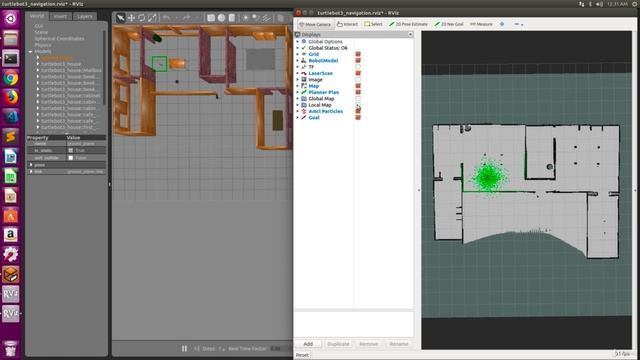The height and width of the screenshot is (360, 640).
Task: Enable the Image display checkbox
Action: [358, 80]
